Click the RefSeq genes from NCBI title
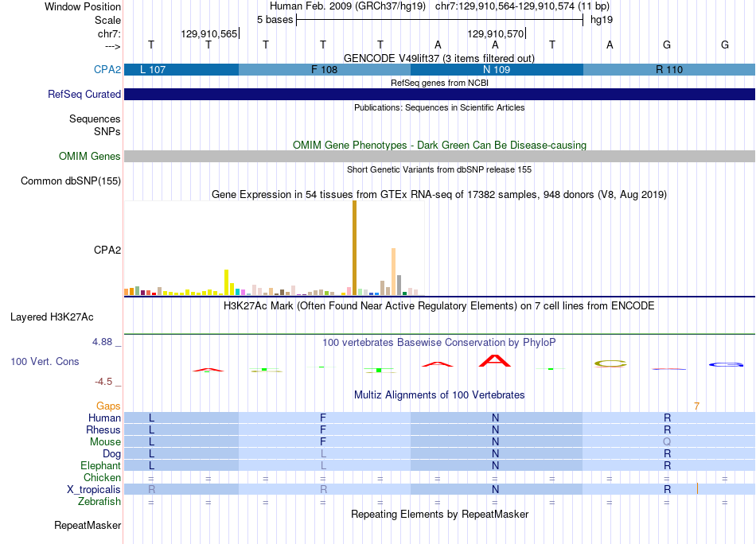The height and width of the screenshot is (544, 756). coord(439,83)
